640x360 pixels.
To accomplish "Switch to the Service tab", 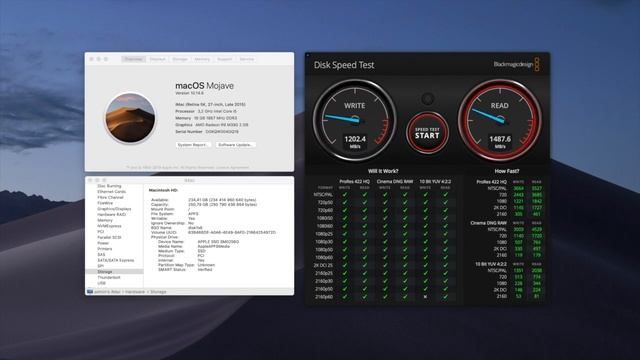I will coord(247,59).
